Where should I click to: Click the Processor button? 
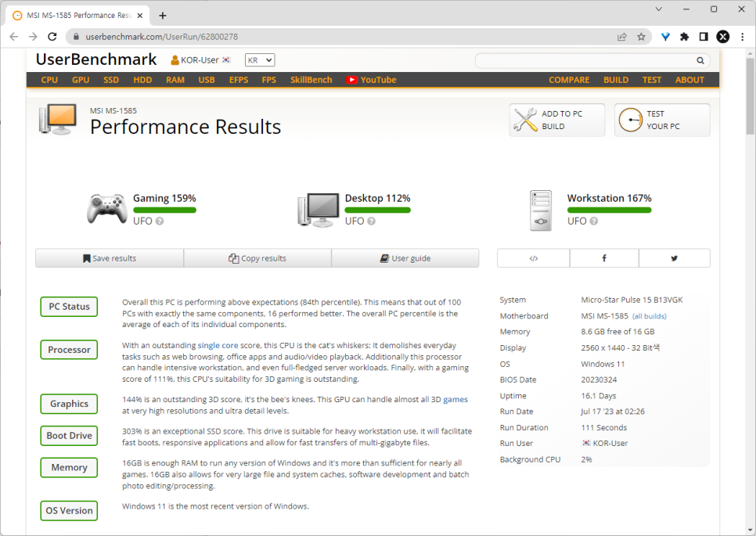pyautogui.click(x=69, y=350)
